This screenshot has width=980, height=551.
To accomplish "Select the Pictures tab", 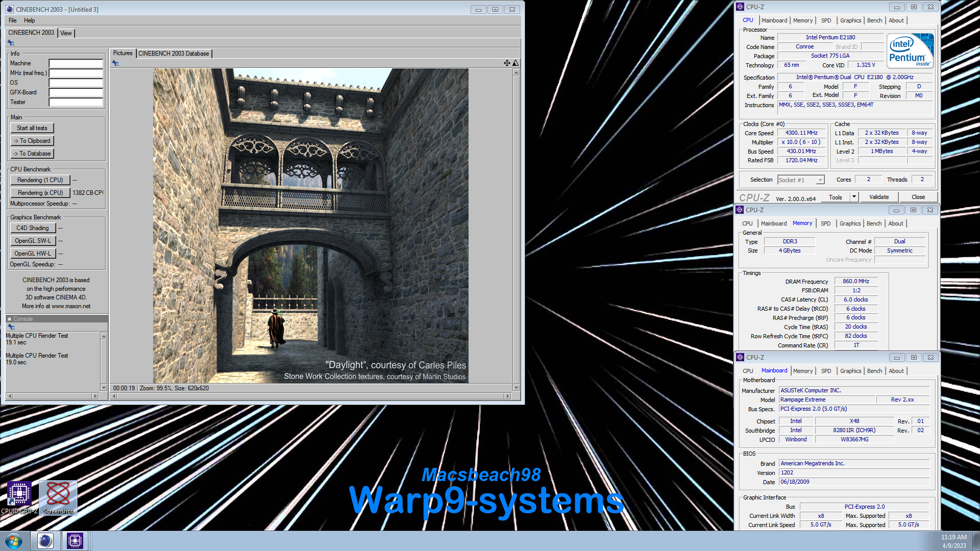I will 122,53.
